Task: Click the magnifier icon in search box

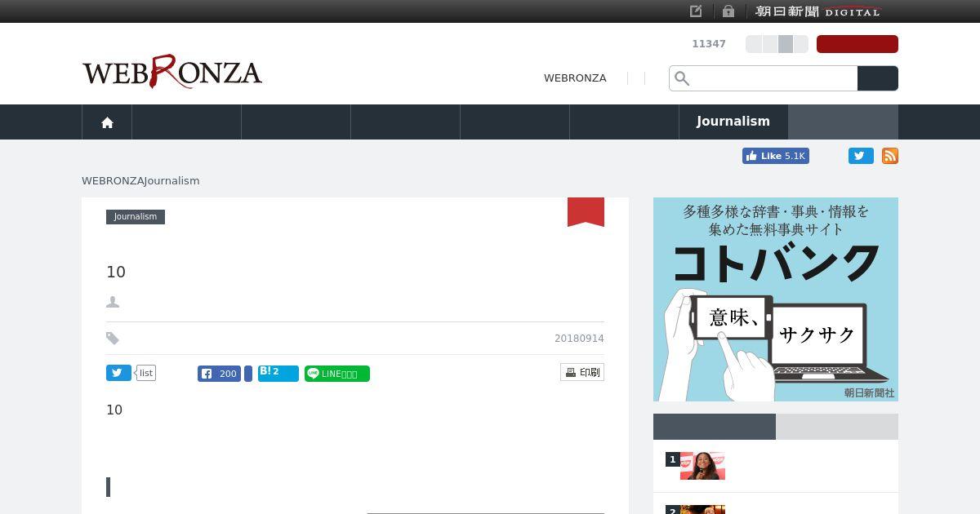Action: 682,78
